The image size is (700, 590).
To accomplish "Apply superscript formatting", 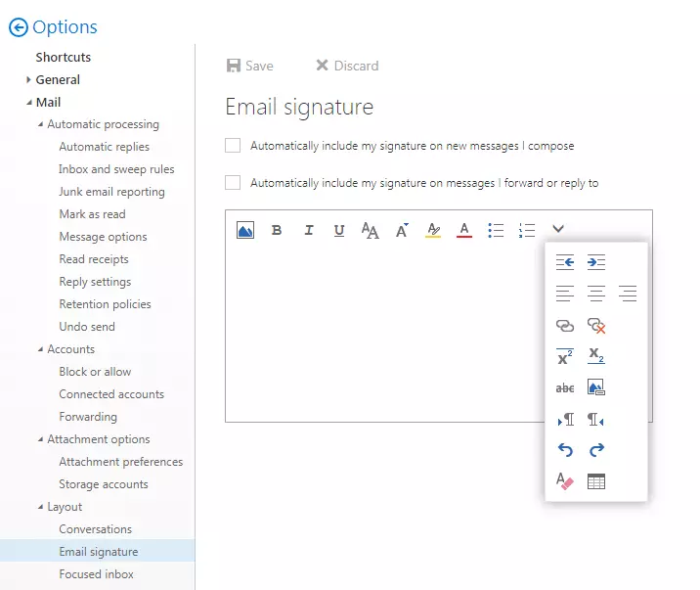I will 565,356.
